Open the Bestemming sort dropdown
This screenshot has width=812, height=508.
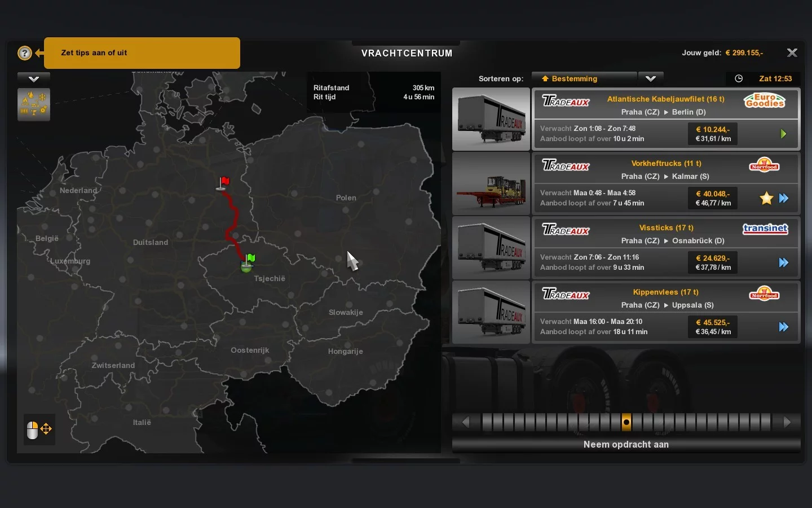(x=584, y=78)
